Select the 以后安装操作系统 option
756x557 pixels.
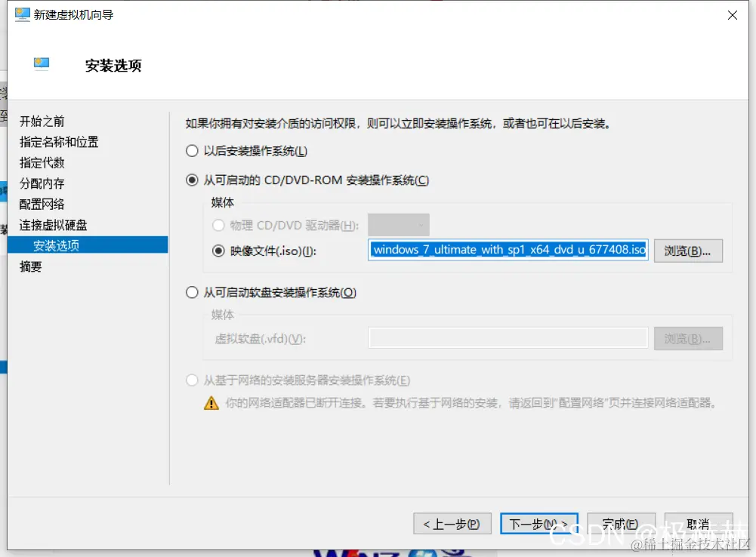[192, 150]
